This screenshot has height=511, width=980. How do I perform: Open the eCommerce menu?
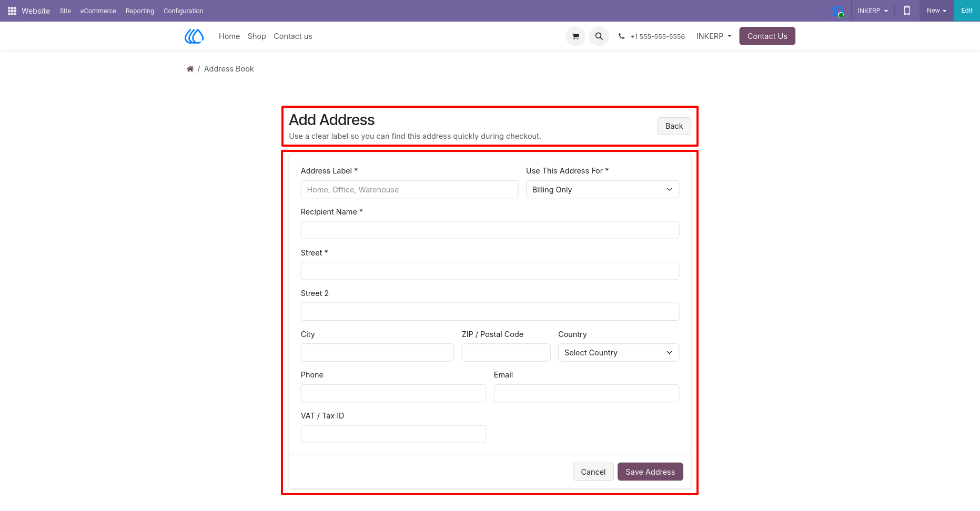(x=98, y=11)
